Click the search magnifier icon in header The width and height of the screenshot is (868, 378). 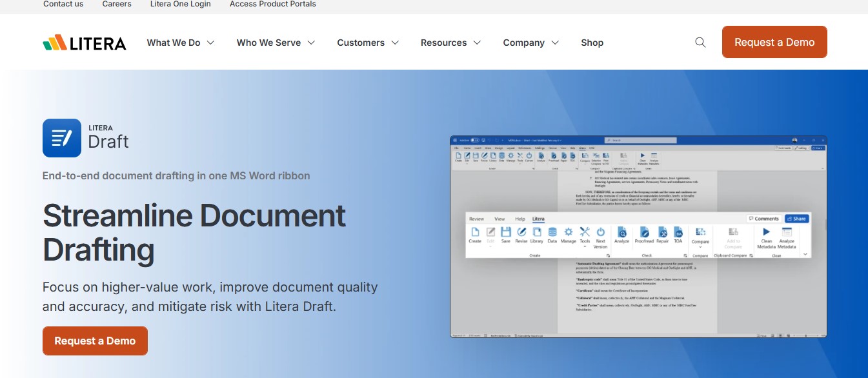pyautogui.click(x=700, y=43)
